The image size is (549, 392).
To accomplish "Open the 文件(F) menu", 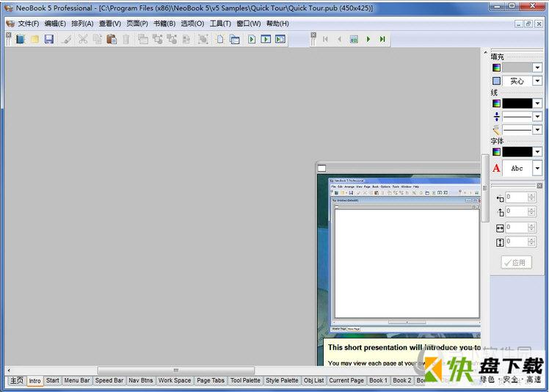I will pos(29,23).
